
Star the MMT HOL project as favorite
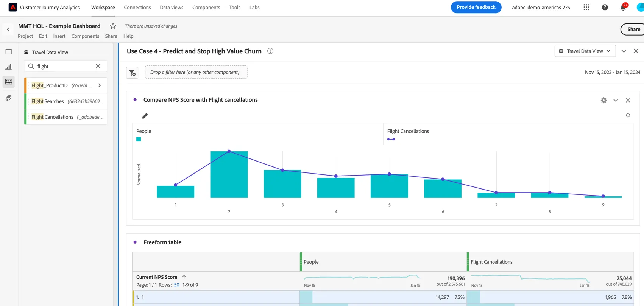click(x=113, y=26)
